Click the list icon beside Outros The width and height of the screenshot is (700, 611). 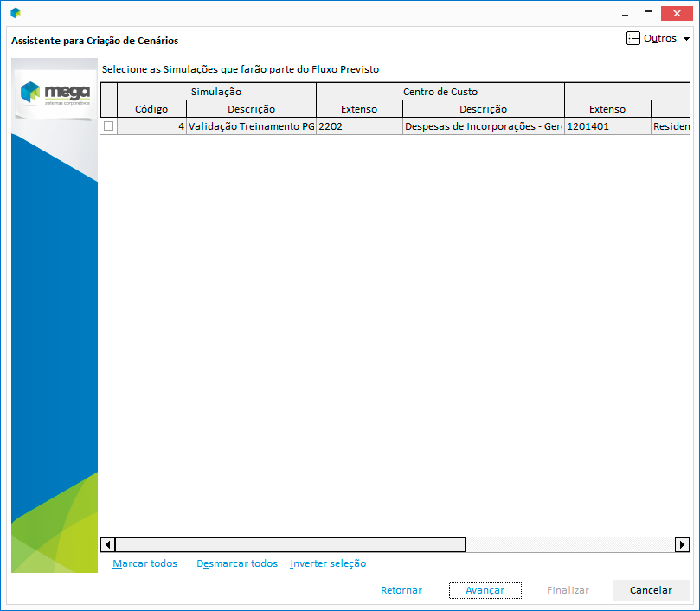click(x=633, y=39)
